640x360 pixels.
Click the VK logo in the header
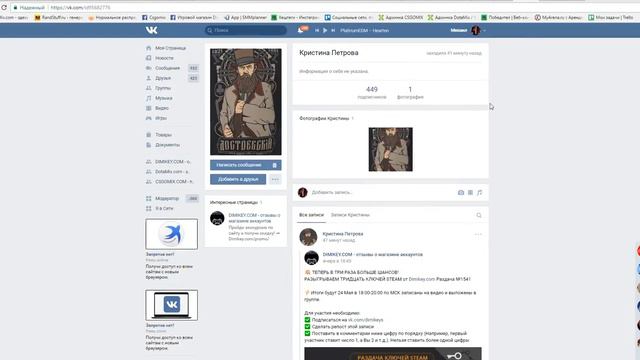click(151, 30)
